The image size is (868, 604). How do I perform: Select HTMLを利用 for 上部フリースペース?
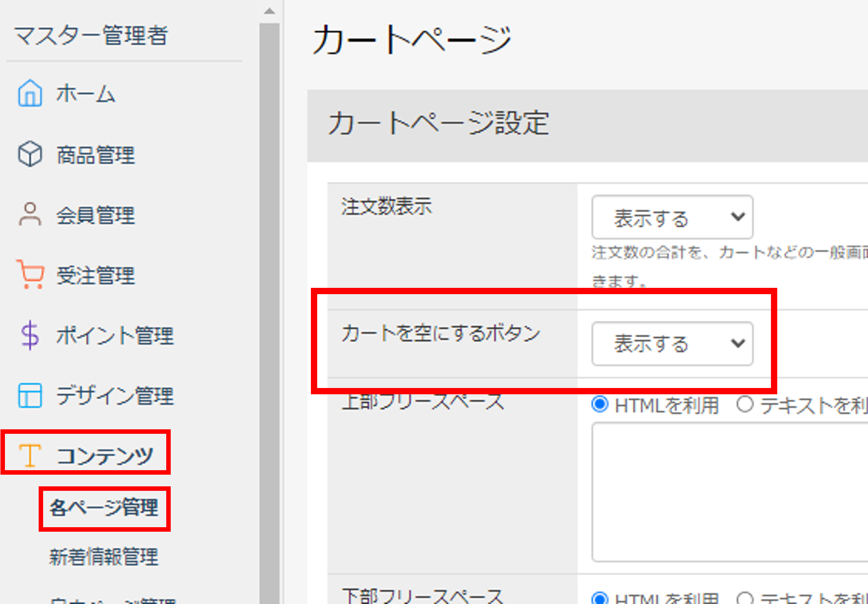[600, 405]
